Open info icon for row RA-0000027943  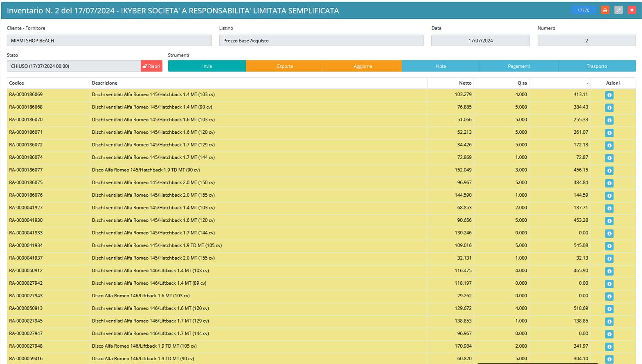pyautogui.click(x=609, y=296)
